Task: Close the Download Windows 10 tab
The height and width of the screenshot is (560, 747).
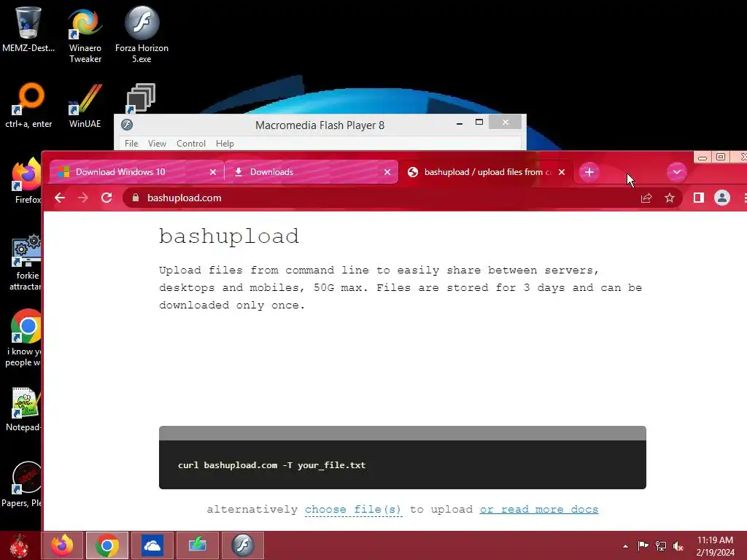Action: [213, 172]
